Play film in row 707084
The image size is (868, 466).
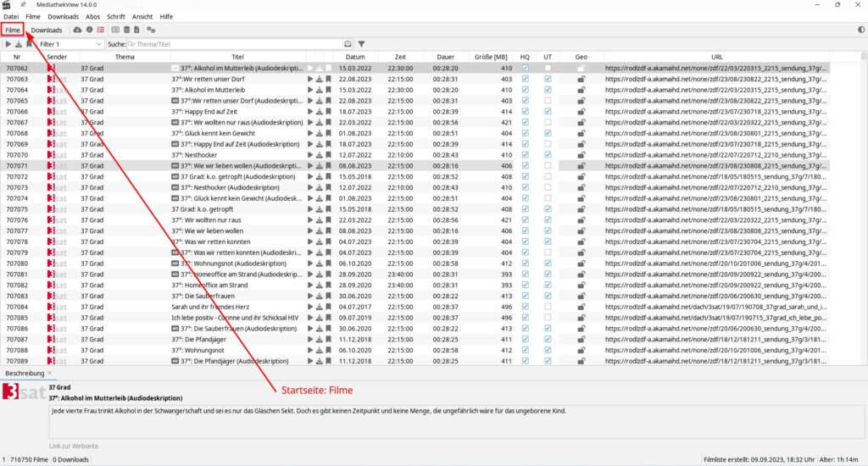[310, 307]
